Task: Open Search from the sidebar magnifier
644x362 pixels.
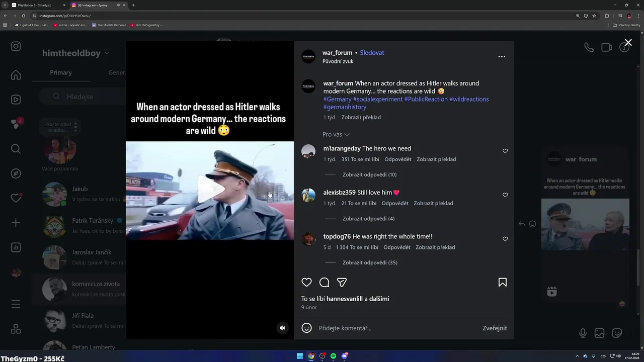Action: [x=16, y=149]
